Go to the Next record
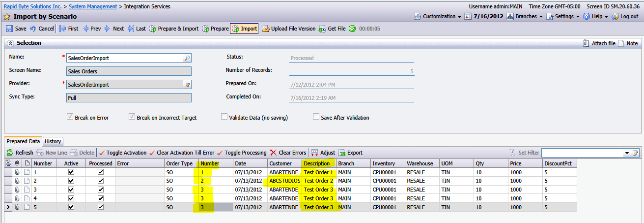 (x=114, y=29)
